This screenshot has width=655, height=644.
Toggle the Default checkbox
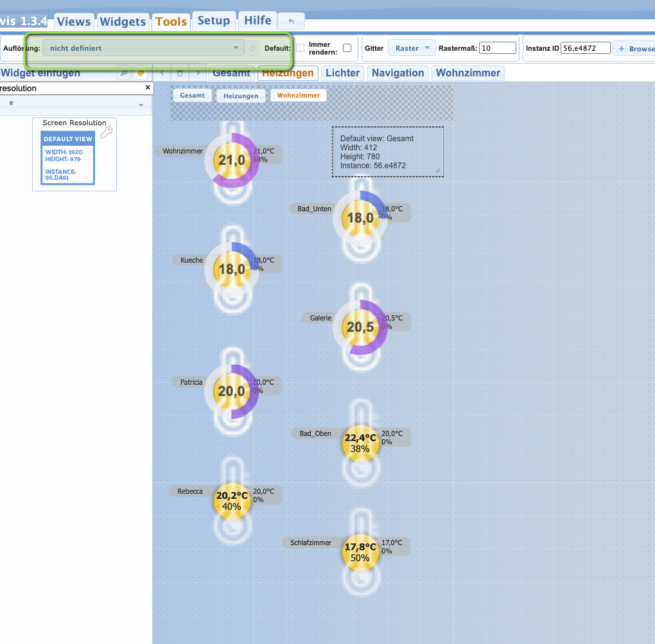pos(300,48)
